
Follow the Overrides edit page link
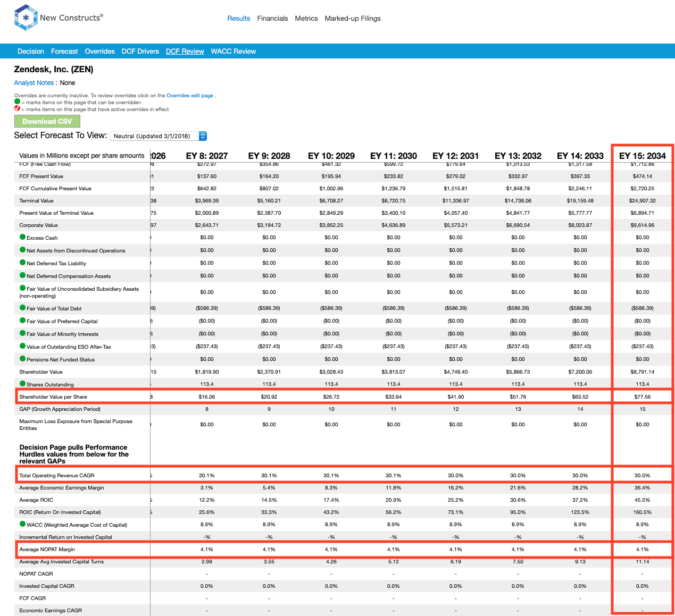coord(190,96)
